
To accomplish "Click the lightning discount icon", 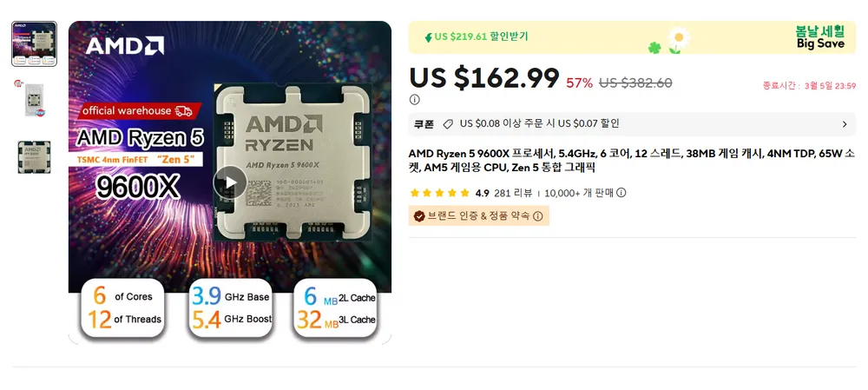I will (429, 37).
